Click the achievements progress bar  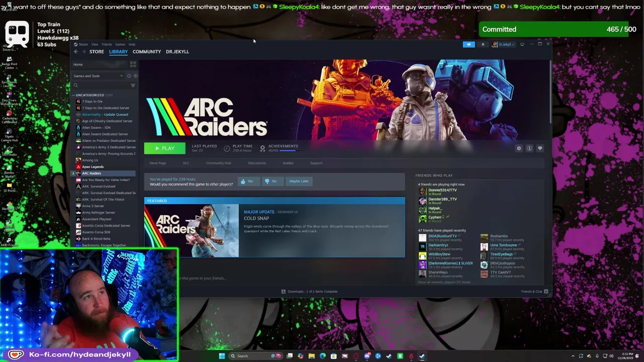(288, 150)
